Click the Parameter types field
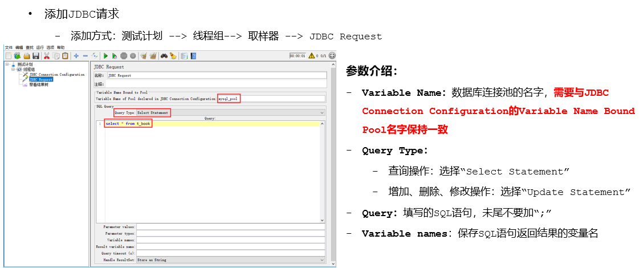This screenshot has height=268, width=644. coord(230,233)
